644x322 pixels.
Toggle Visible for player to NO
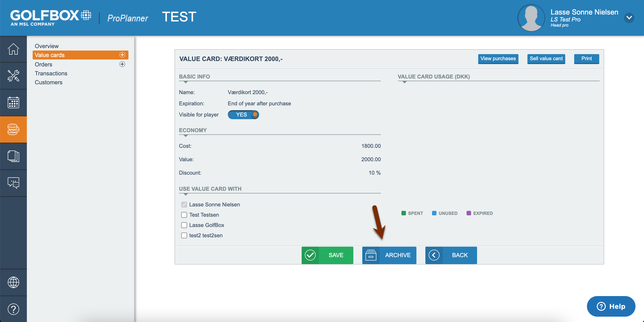243,115
